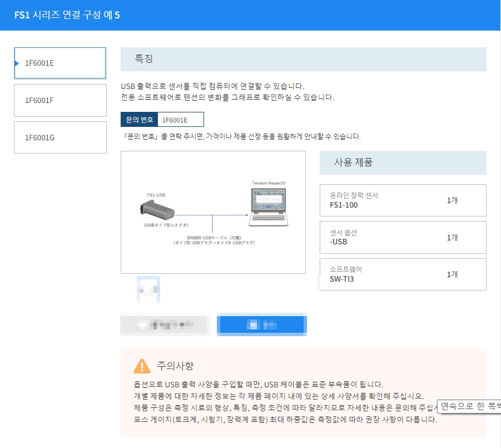The image size is (501, 448).
Task: Click the FS1 시리즈 연결 구성 예 5 title
Action: (x=67, y=14)
